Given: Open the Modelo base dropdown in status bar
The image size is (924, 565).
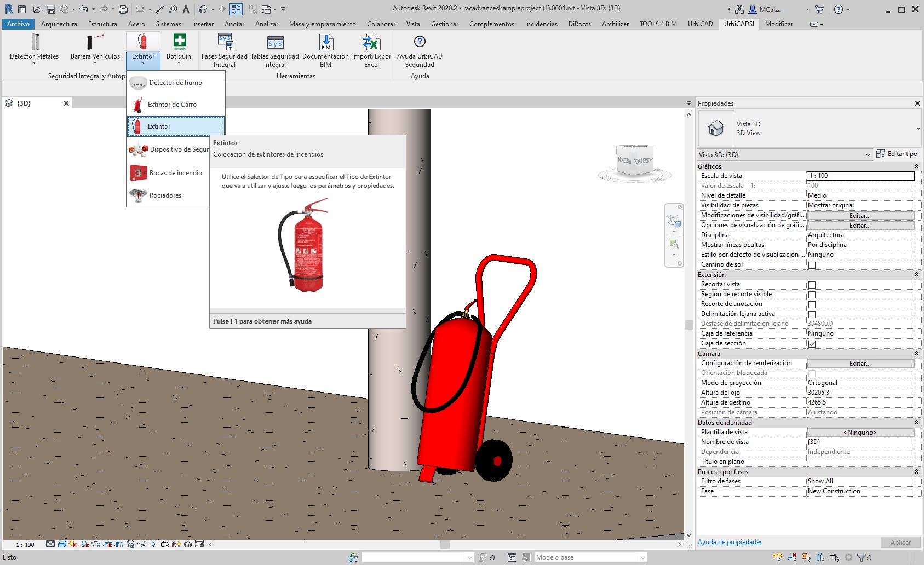Looking at the screenshot, I should pyautogui.click(x=591, y=557).
